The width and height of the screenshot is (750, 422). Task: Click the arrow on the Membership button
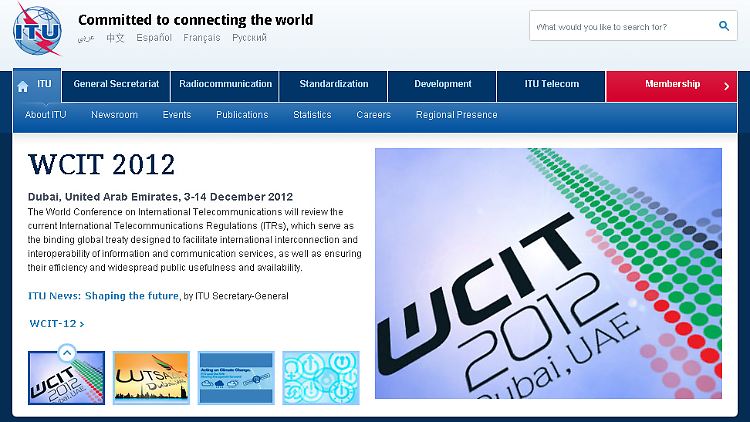coord(727,86)
